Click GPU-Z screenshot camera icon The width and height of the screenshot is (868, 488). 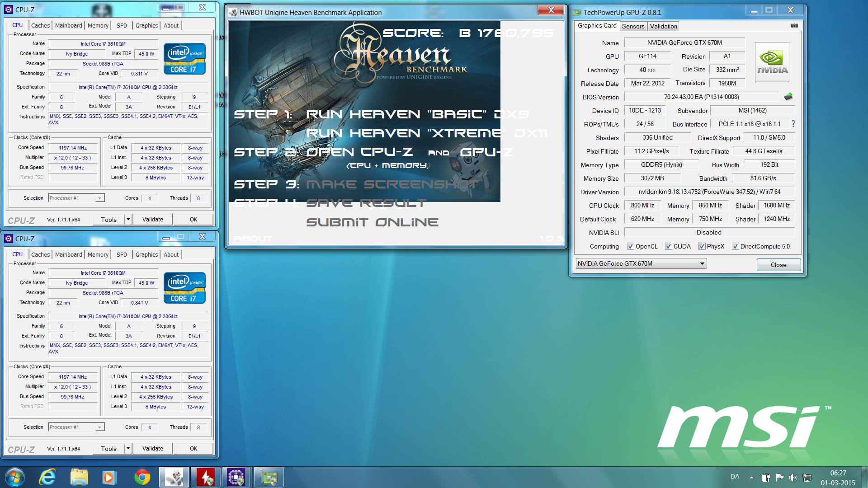click(x=794, y=26)
